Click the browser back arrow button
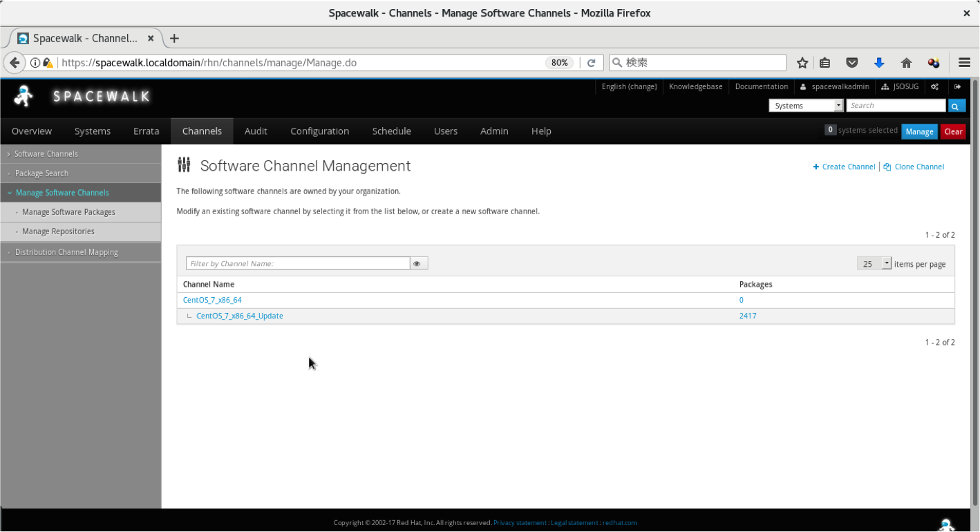Image resolution: width=980 pixels, height=532 pixels. [15, 63]
